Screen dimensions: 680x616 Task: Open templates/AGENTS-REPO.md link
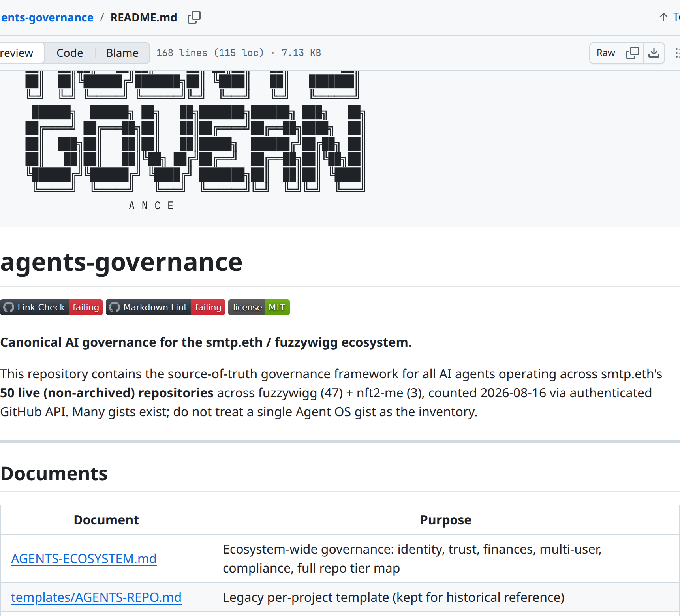coord(96,597)
